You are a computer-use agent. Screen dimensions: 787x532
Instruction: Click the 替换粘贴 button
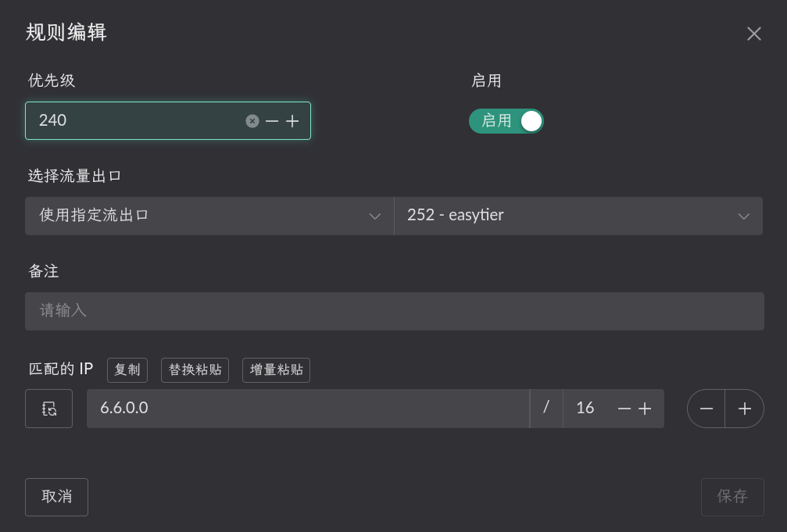(x=195, y=370)
